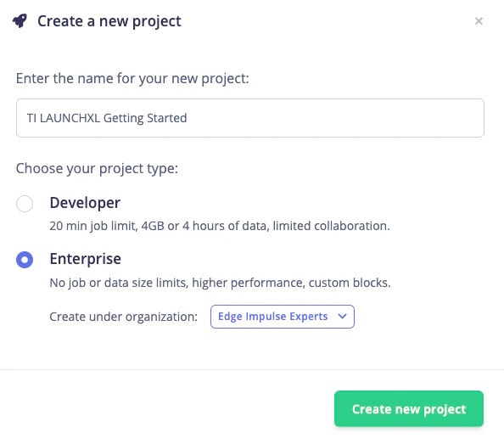Click the chevron arrow in organization dropdown

342,317
